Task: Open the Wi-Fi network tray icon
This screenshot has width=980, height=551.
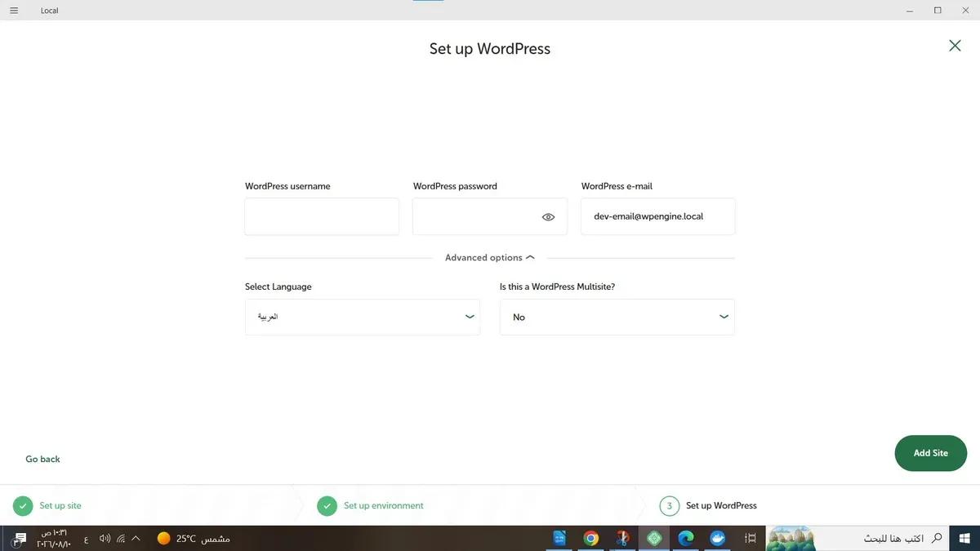Action: [120, 539]
